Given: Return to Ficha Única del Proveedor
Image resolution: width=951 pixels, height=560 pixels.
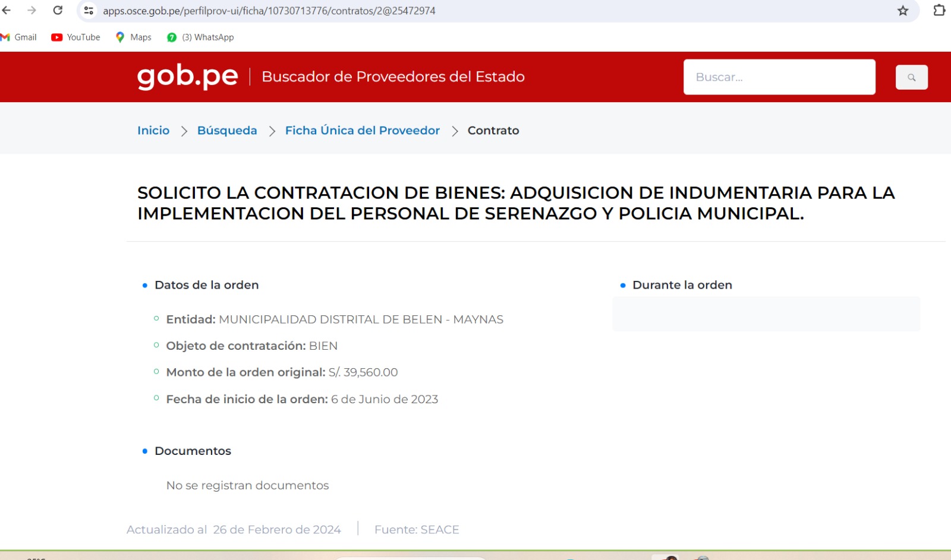Looking at the screenshot, I should (362, 131).
